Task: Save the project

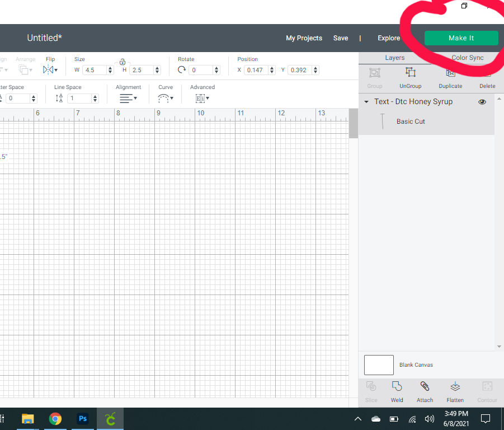Action: (341, 38)
